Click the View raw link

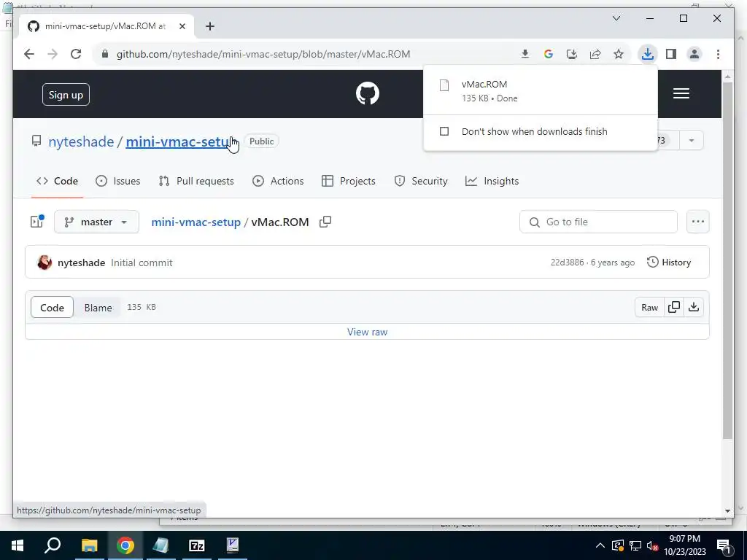[x=368, y=332]
